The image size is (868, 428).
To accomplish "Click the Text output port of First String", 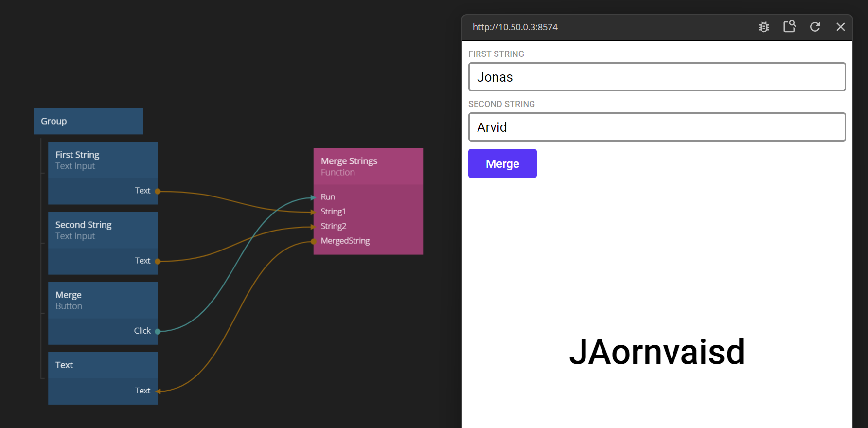I will pos(158,191).
